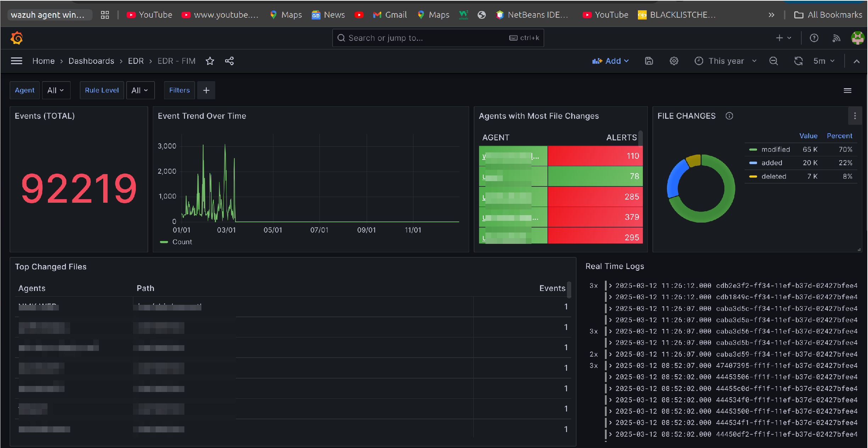Click the share dashboard icon
The height and width of the screenshot is (448, 868).
click(x=229, y=61)
